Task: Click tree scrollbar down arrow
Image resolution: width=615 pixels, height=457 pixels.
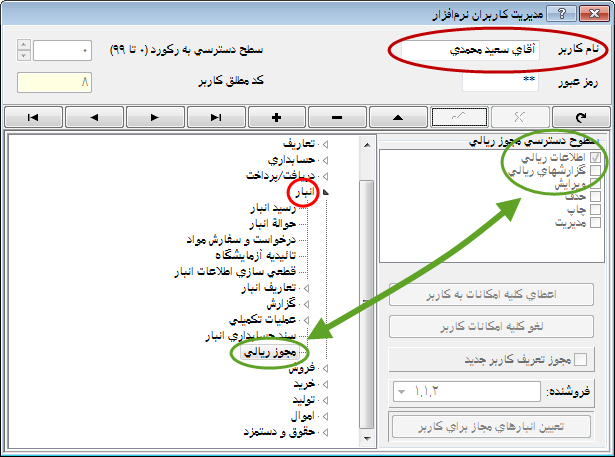Action: (x=367, y=439)
